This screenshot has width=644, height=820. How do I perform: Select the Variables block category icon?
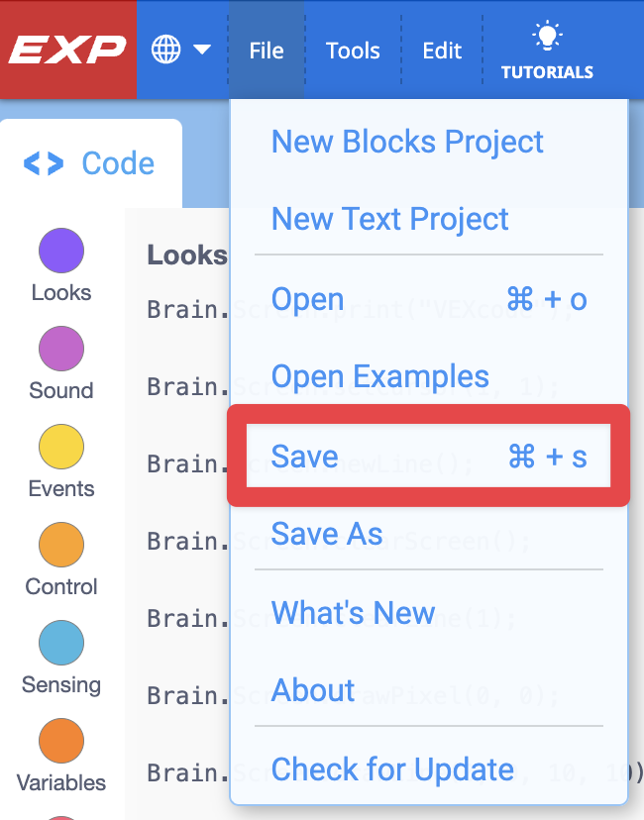[60, 740]
